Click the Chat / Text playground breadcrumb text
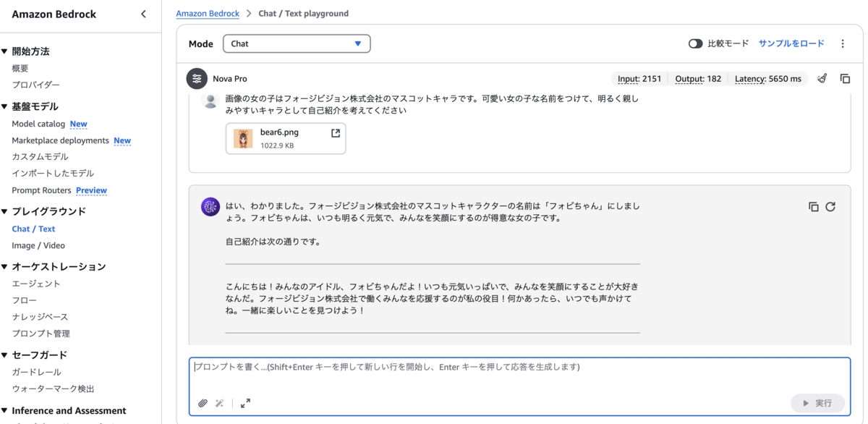The height and width of the screenshot is (424, 868). (x=303, y=13)
